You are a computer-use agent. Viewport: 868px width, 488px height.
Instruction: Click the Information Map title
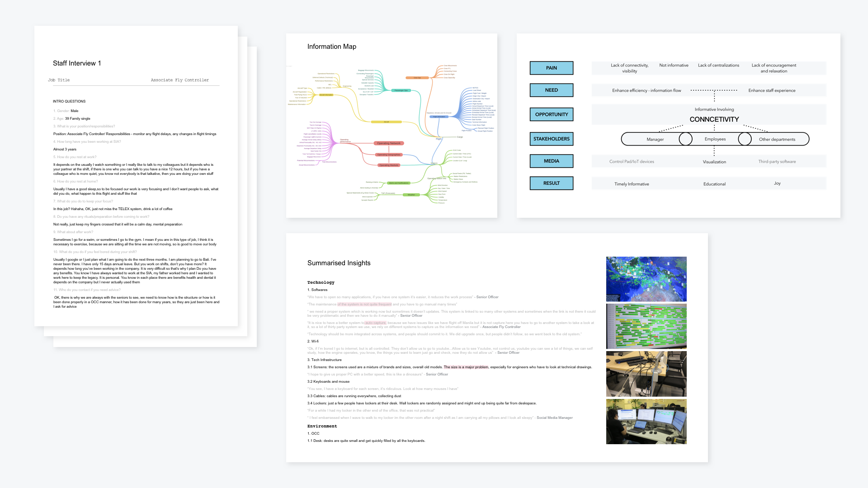point(331,47)
